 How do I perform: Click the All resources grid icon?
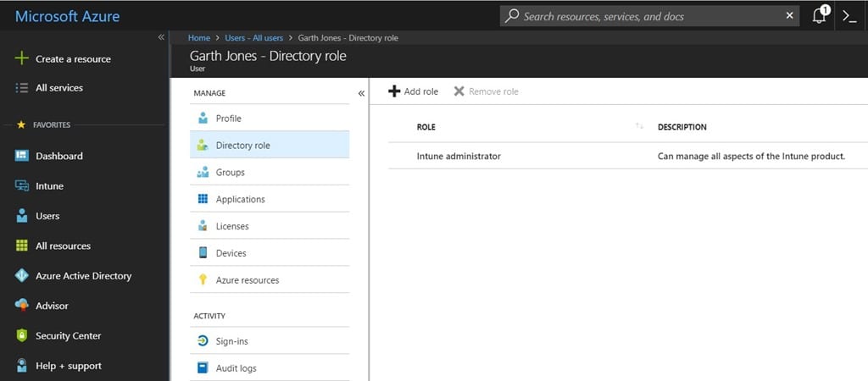click(x=21, y=246)
